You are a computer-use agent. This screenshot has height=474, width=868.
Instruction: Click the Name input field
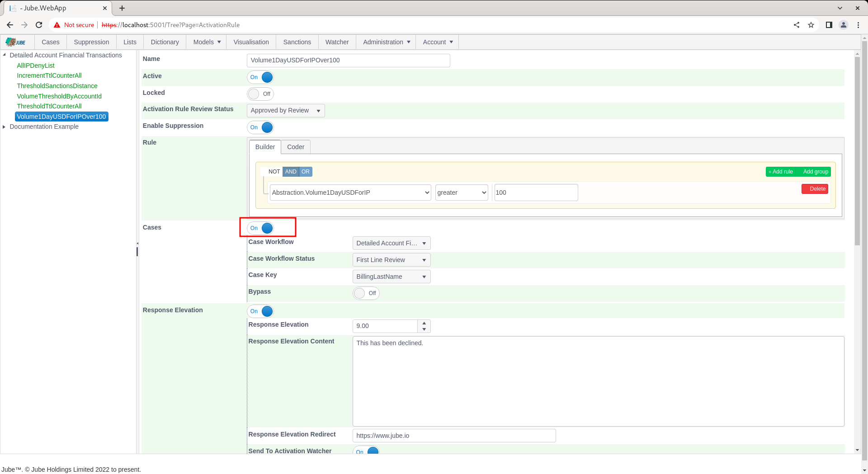click(x=349, y=61)
